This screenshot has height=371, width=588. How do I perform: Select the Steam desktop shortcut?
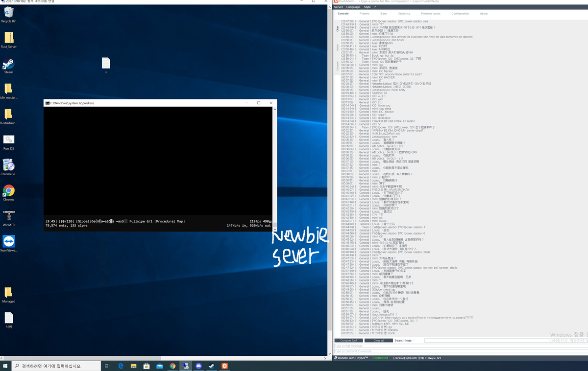coord(8,66)
